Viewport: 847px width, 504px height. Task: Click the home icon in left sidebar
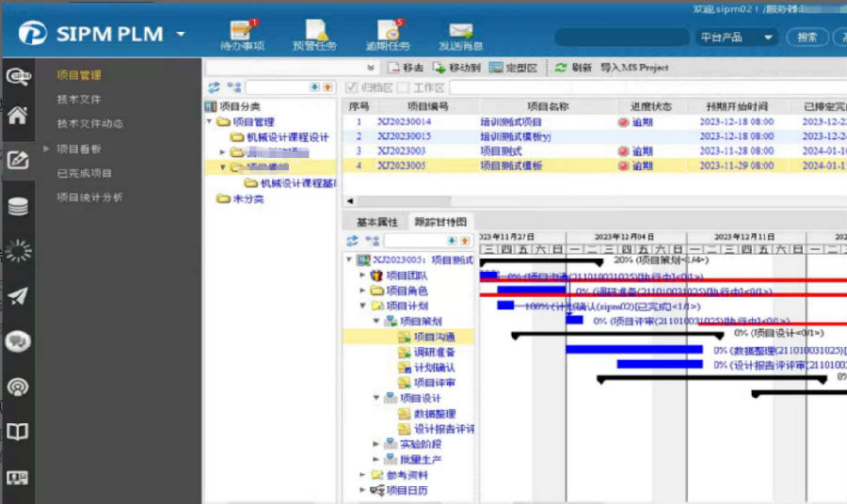[x=17, y=116]
